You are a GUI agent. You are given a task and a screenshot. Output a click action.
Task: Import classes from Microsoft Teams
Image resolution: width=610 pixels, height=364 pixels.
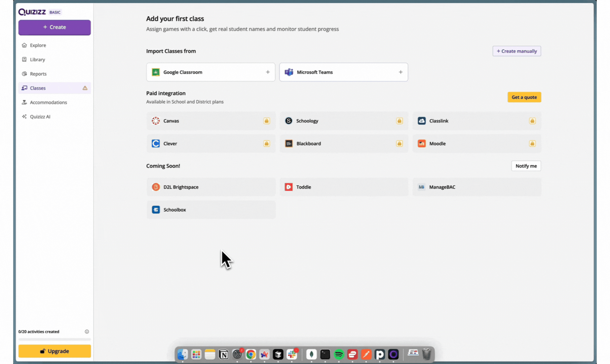point(343,72)
